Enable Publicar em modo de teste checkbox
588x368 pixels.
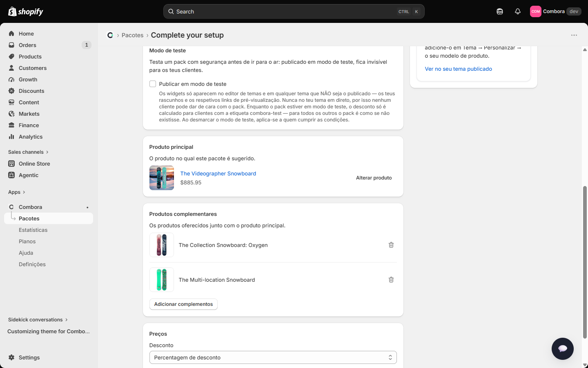(153, 84)
